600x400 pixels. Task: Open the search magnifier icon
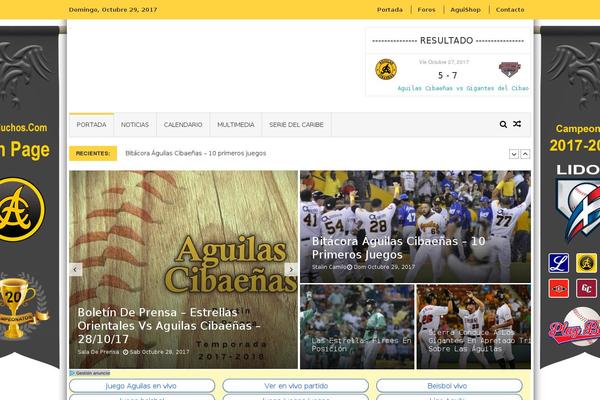503,124
